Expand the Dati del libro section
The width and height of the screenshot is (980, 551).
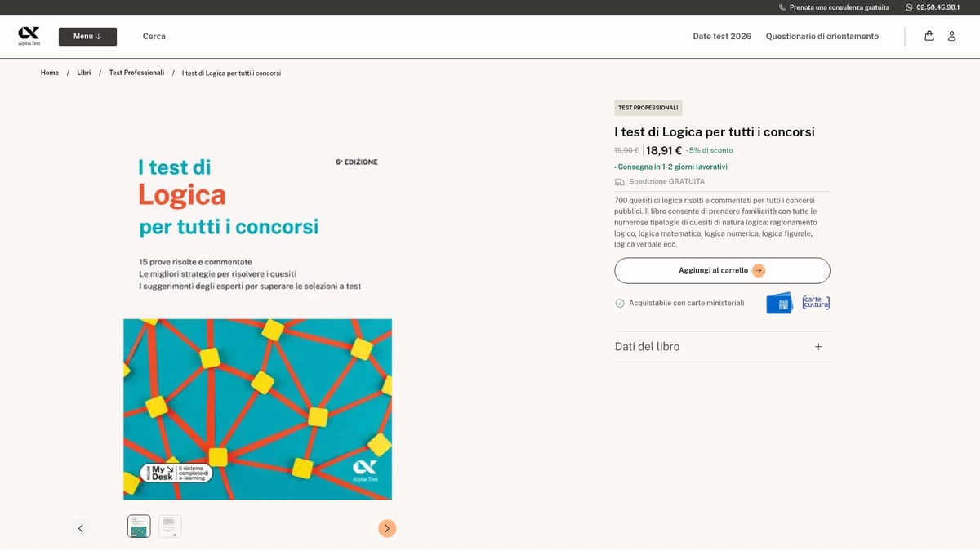pyautogui.click(x=817, y=346)
